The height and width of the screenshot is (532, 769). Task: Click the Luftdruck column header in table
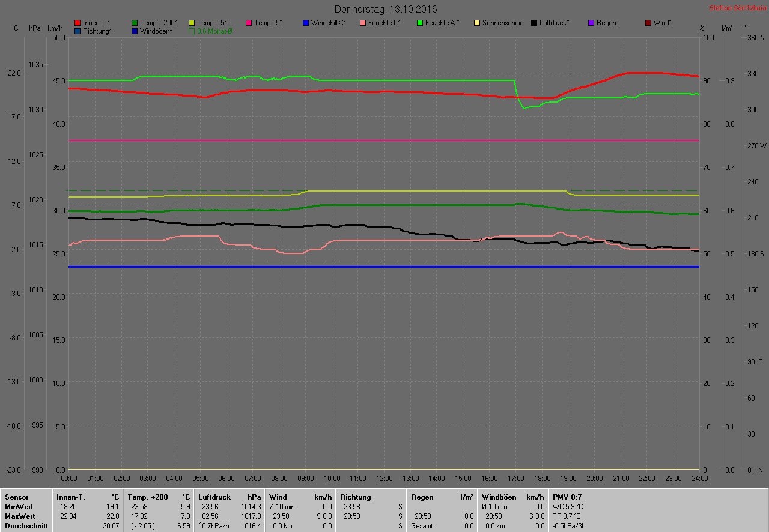pyautogui.click(x=214, y=497)
